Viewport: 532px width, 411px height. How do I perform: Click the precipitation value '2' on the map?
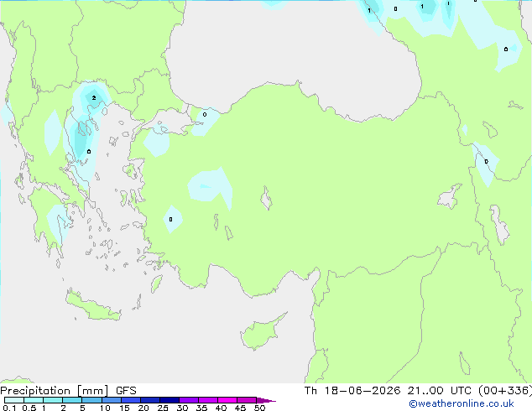pyautogui.click(x=94, y=98)
